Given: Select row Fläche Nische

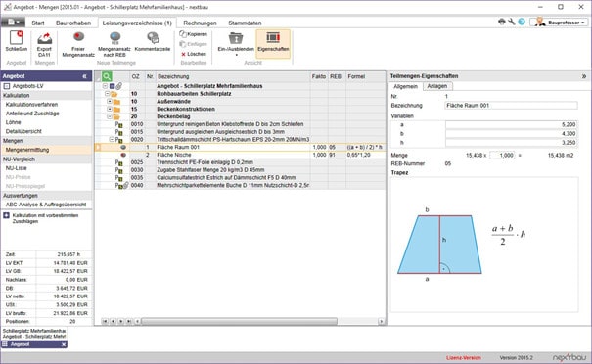Looking at the screenshot, I should pyautogui.click(x=240, y=155).
